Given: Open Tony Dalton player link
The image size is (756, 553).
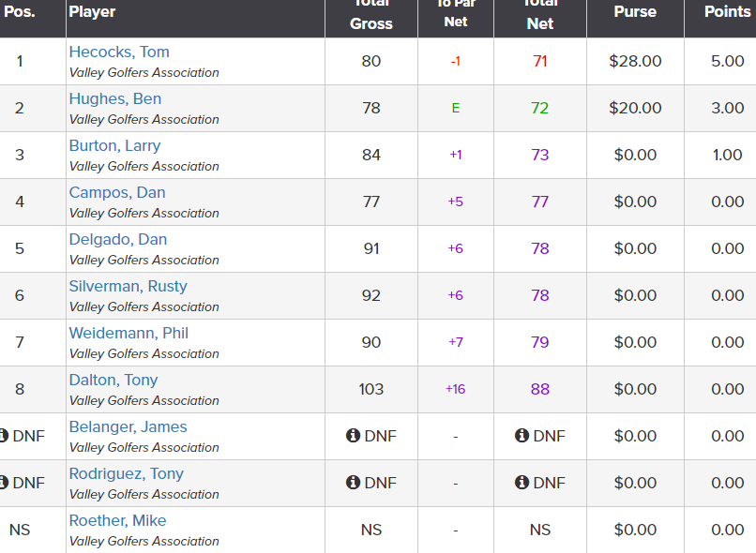Looking at the screenshot, I should [x=113, y=380].
